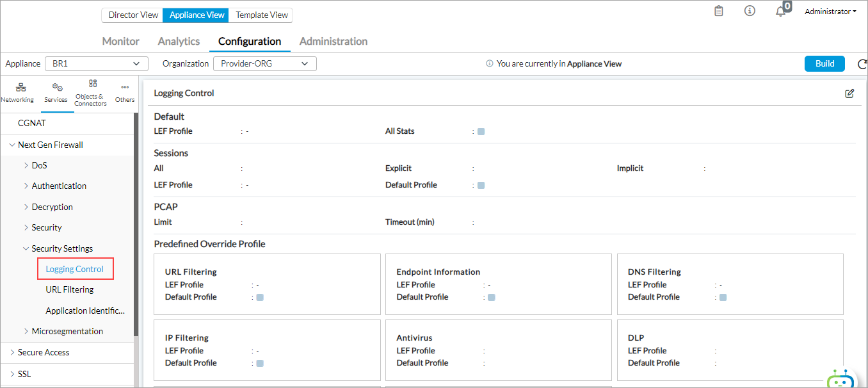Viewport: 868px width, 388px height.
Task: Open URL Filtering under Security Settings
Action: click(70, 289)
